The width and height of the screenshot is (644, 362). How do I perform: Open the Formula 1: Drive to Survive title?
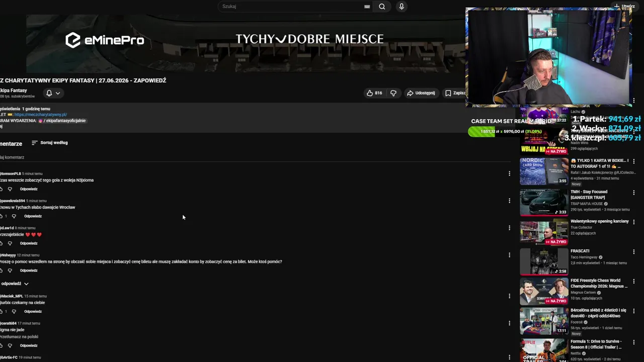tap(596, 344)
